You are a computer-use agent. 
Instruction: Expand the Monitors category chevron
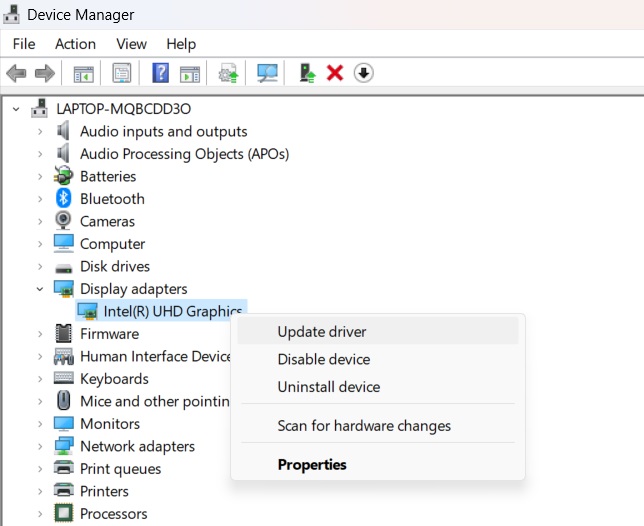[x=40, y=424]
